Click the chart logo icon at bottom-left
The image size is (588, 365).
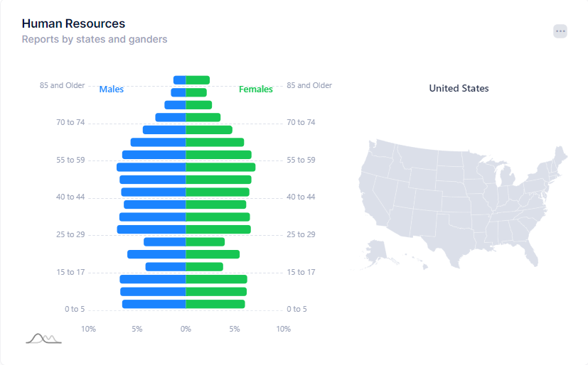tap(43, 339)
